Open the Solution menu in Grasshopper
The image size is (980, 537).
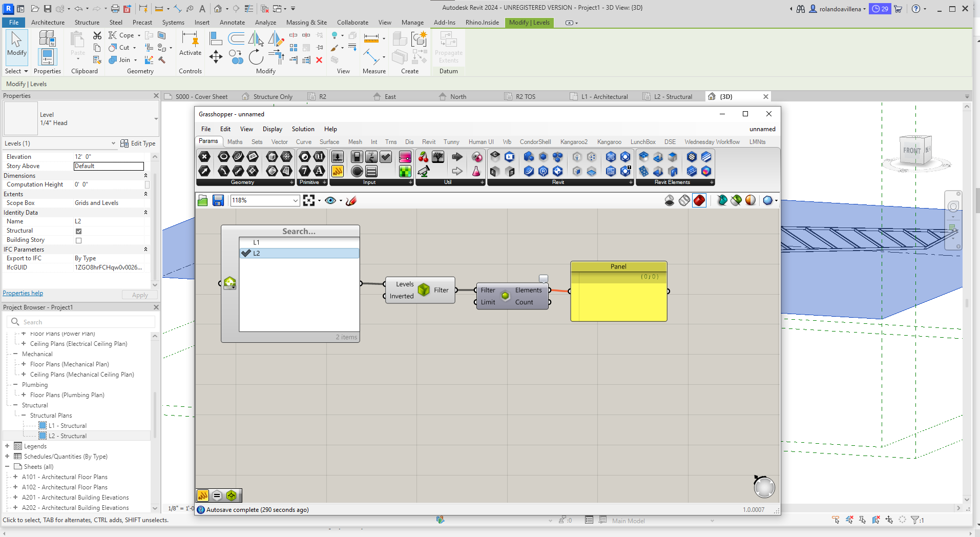pyautogui.click(x=303, y=129)
